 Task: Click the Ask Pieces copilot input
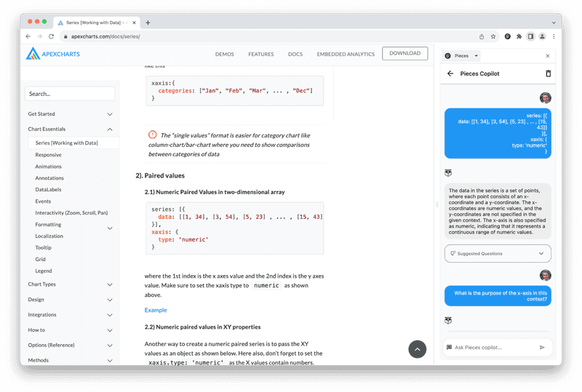[495, 348]
